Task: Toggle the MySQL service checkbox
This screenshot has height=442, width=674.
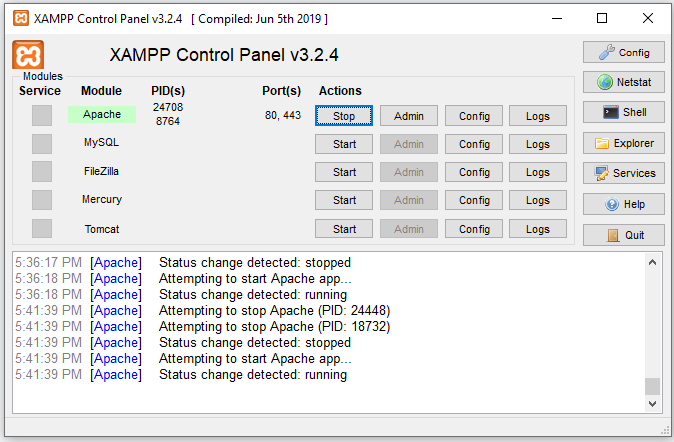Action: click(x=42, y=144)
